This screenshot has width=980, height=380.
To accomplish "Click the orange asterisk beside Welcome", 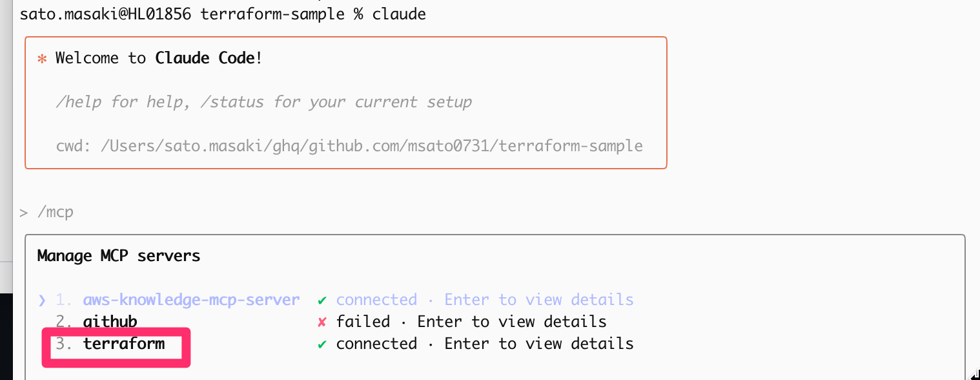I will coord(42,58).
